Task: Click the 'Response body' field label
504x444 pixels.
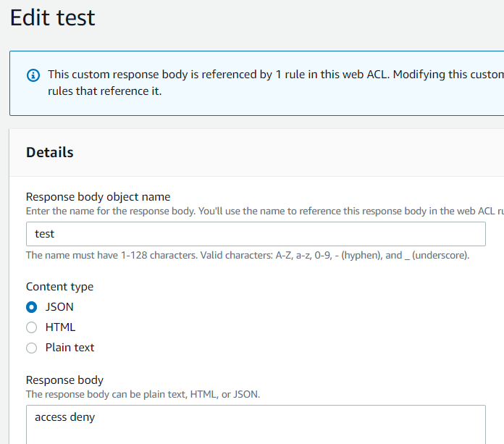Action: pyautogui.click(x=64, y=380)
